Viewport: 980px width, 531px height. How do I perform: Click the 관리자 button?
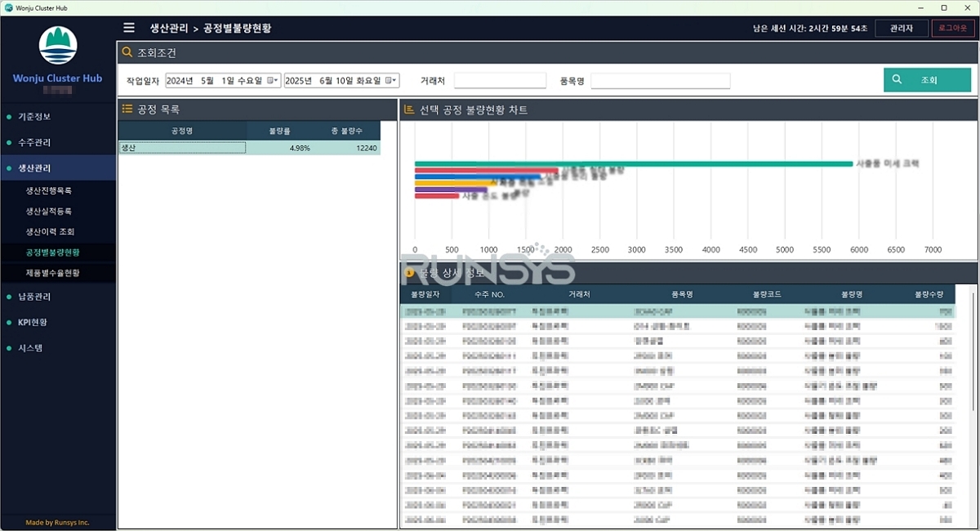[x=901, y=29]
